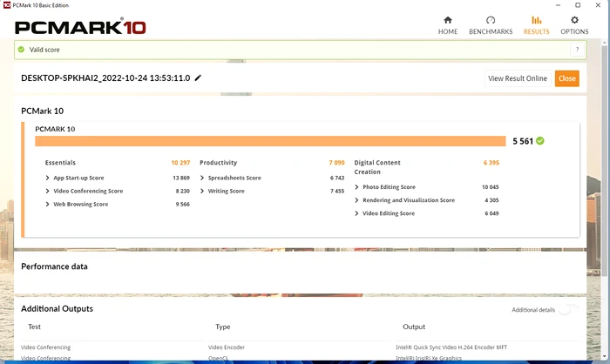Click the PCMARK 10 logo
Image resolution: width=610 pixels, height=364 pixels.
click(x=80, y=27)
